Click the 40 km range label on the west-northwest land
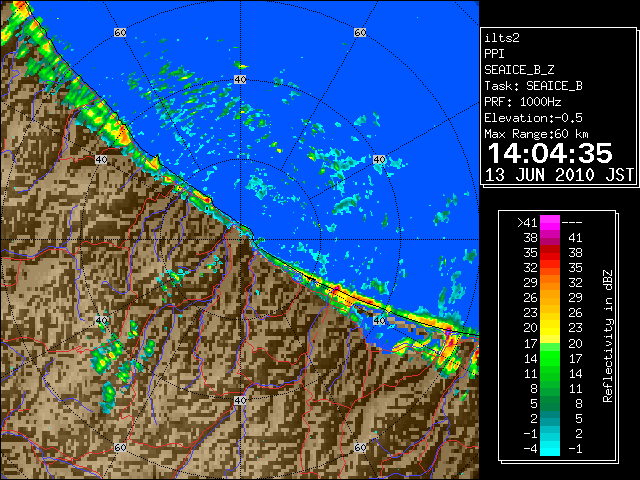This screenshot has height=480, width=640. click(x=101, y=160)
